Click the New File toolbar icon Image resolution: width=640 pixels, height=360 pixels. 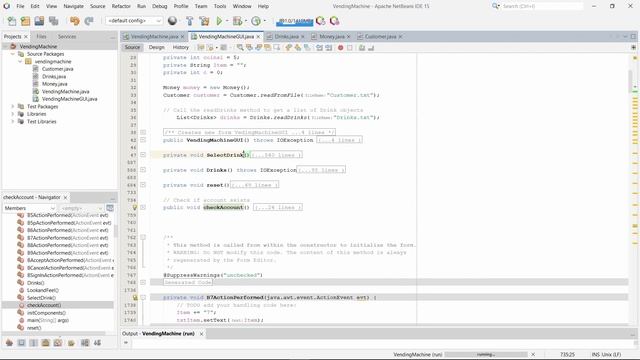[12, 21]
